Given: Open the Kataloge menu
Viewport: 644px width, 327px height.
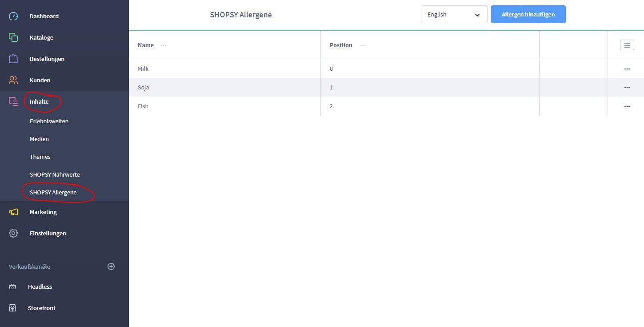Looking at the screenshot, I should click(x=41, y=37).
